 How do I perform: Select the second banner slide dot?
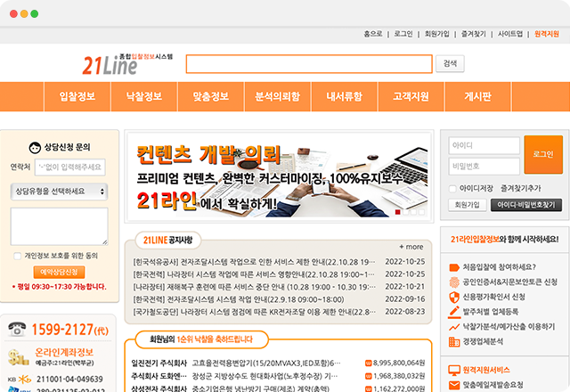[406, 212]
